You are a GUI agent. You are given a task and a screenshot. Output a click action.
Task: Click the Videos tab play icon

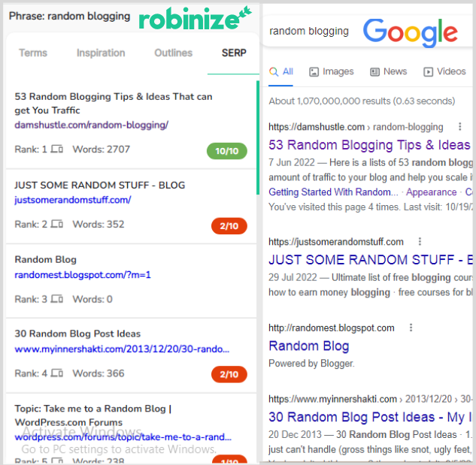click(428, 72)
